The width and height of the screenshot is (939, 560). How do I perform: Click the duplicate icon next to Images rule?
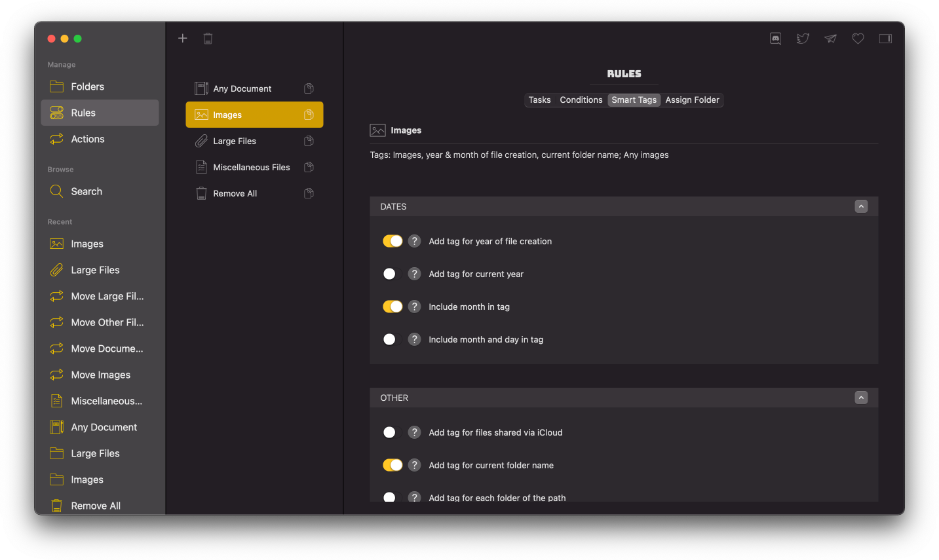click(x=309, y=114)
